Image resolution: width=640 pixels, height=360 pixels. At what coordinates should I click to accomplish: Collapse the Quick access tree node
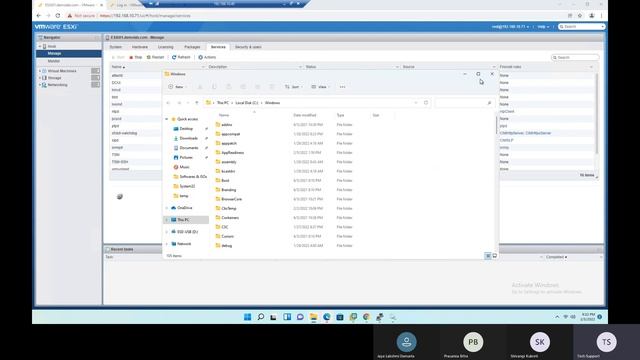[x=167, y=119]
